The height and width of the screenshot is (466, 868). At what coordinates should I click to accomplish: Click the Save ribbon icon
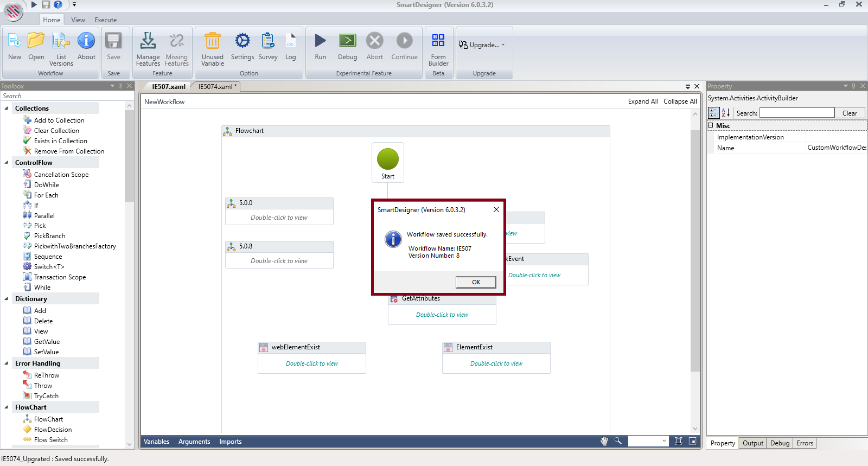[x=113, y=41]
